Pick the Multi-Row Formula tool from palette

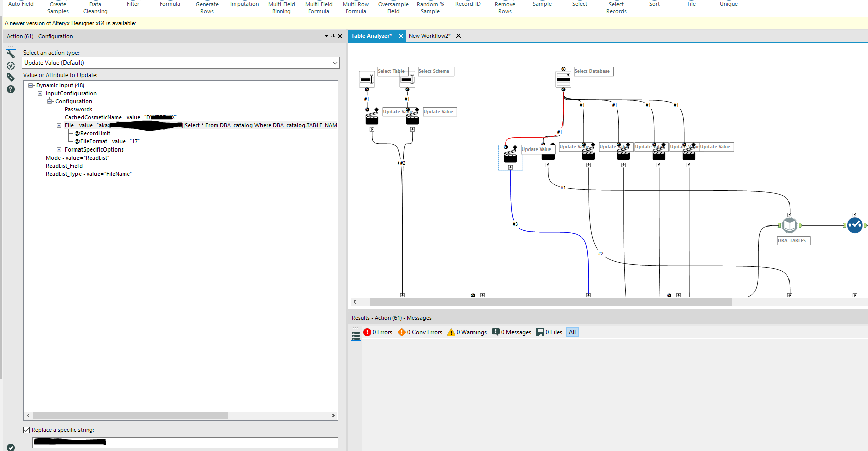coord(356,8)
